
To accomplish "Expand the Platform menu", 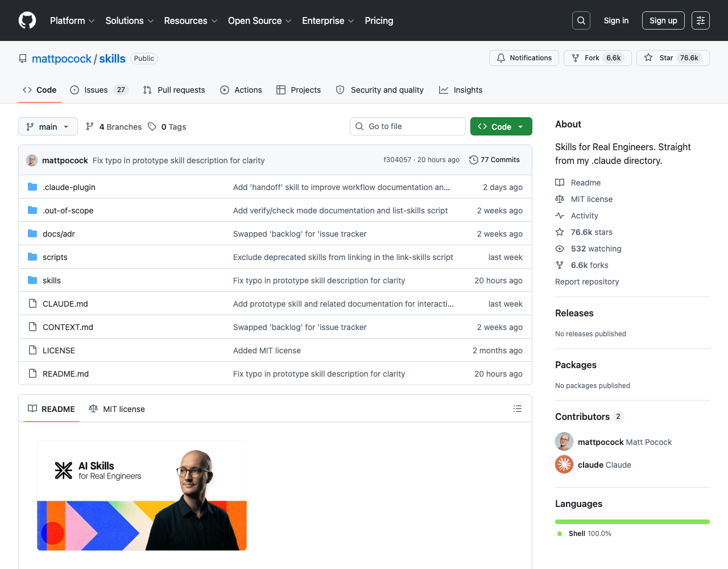I will pos(72,20).
